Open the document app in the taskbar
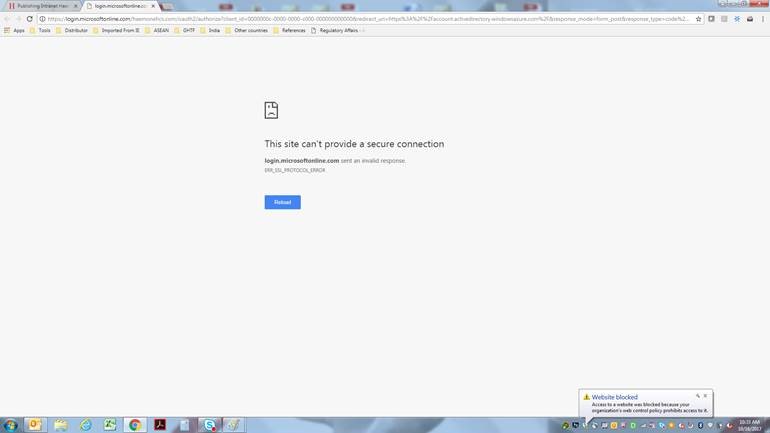This screenshot has height=433, width=770. pos(185,425)
